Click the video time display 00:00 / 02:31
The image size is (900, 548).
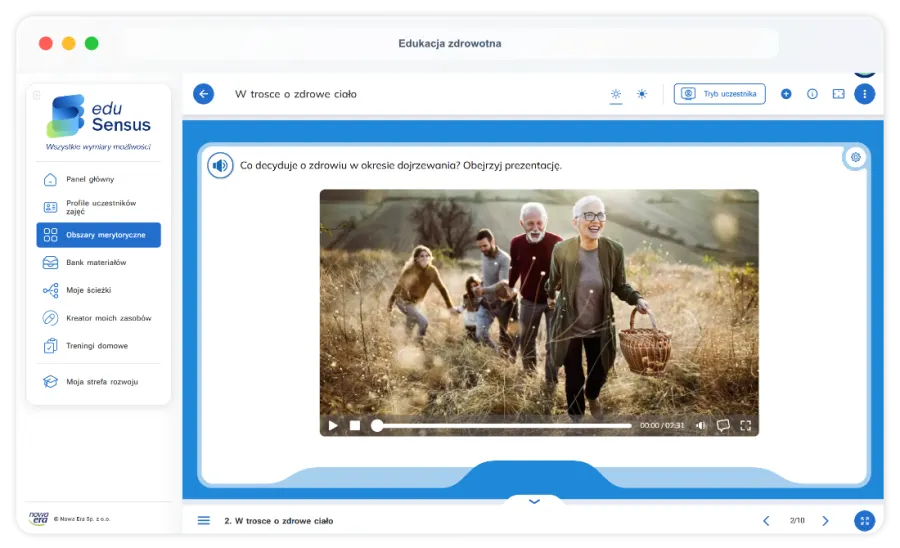tap(662, 425)
